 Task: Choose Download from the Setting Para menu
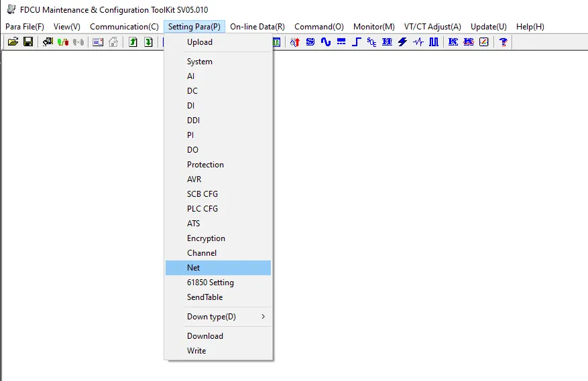219,336
